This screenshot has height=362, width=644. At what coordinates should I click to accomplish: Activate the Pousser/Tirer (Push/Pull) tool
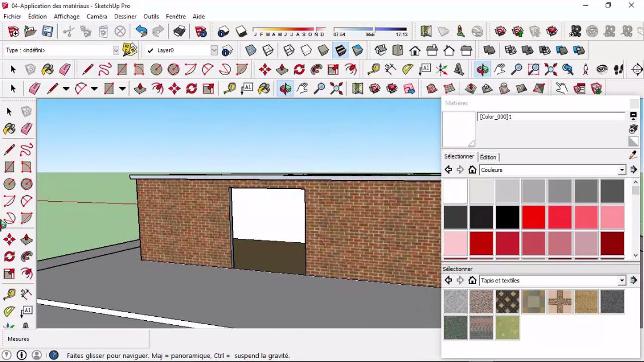(140, 88)
